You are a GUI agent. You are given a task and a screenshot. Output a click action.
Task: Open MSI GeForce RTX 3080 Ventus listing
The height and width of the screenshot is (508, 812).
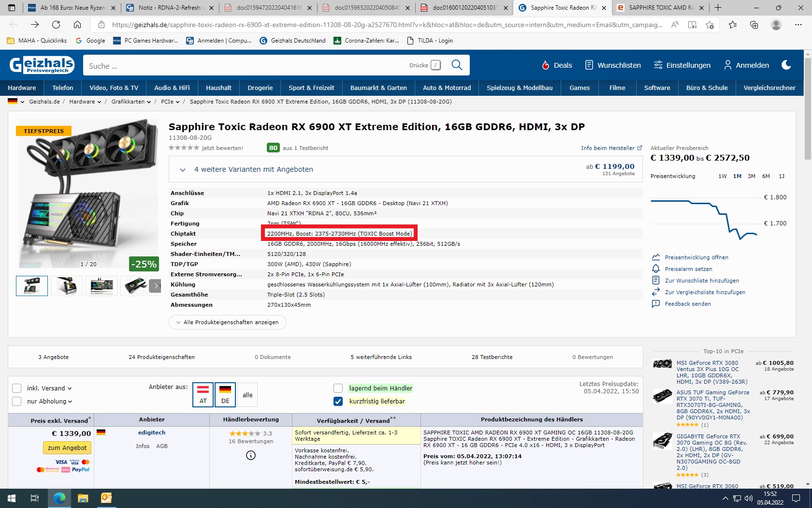coord(711,372)
